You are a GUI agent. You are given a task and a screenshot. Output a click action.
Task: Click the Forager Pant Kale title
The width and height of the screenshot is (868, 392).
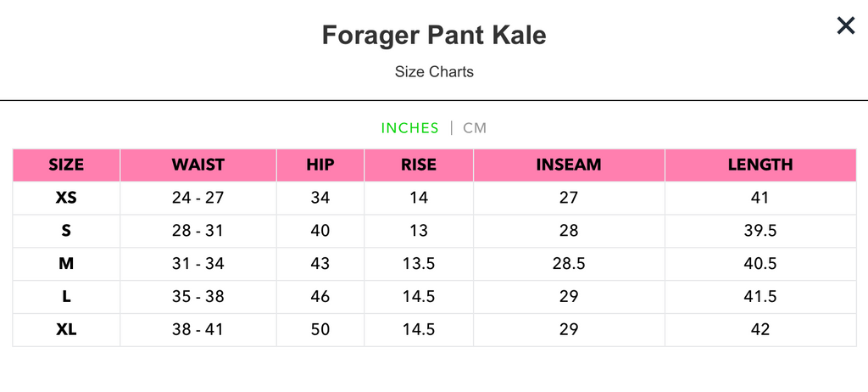[x=434, y=35]
